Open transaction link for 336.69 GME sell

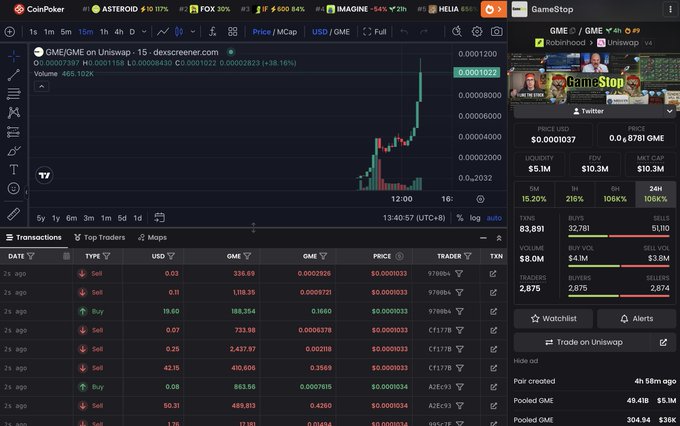tap(493, 274)
